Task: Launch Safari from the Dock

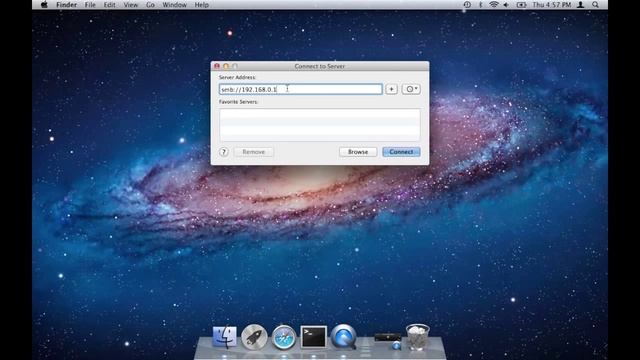Action: click(x=284, y=337)
